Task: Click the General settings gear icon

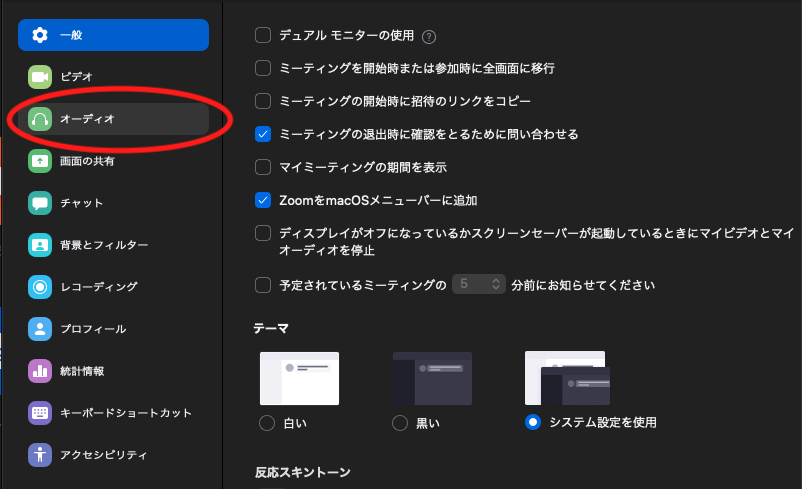Action: (x=40, y=35)
